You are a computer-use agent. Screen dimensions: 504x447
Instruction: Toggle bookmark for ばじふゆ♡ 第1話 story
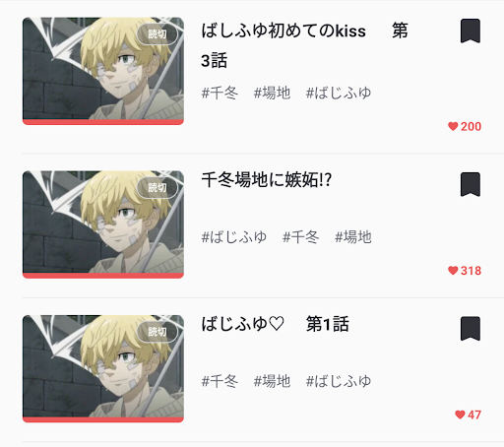[x=471, y=329]
